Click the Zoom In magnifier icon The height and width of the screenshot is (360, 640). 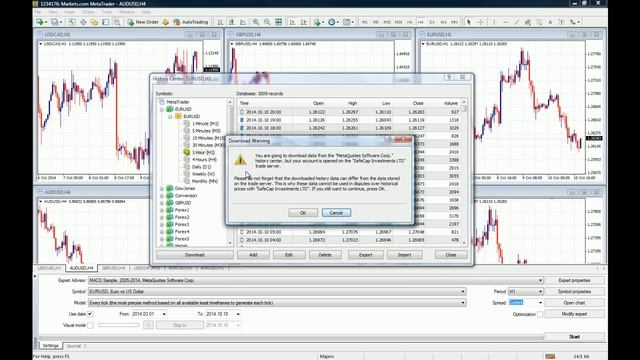256,22
